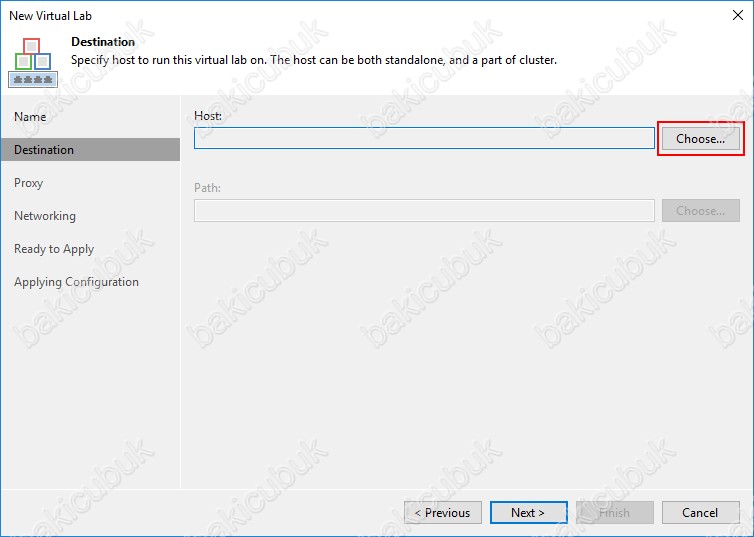Click the Choose button next to Path
Screen dimensions: 754x537
[701, 211]
